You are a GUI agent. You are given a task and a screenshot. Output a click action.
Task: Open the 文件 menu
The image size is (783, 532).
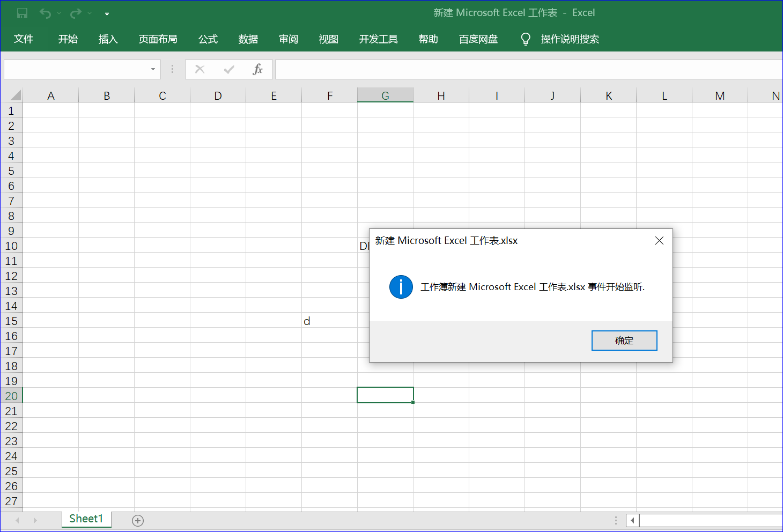(24, 39)
